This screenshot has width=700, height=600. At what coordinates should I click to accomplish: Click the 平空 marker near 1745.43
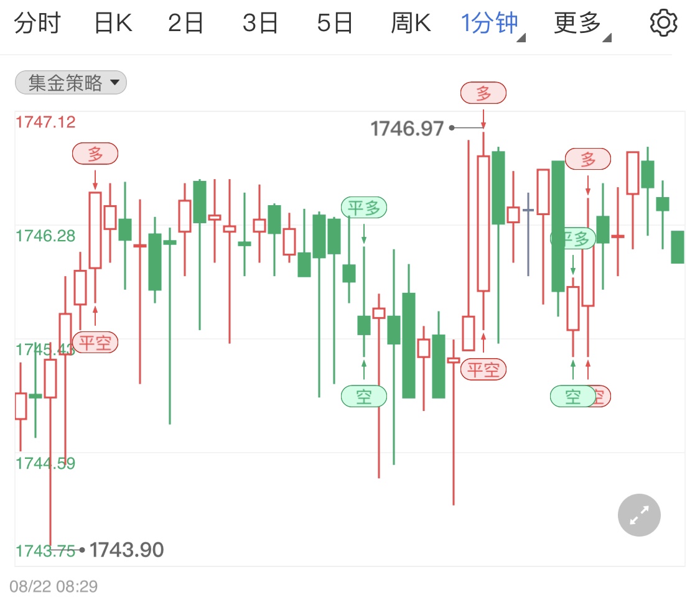pos(95,343)
